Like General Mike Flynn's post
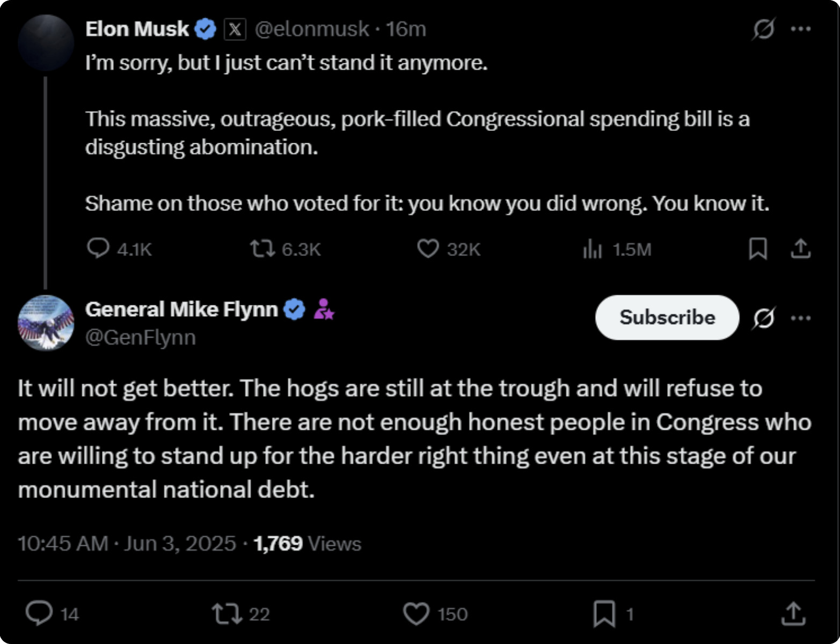This screenshot has width=840, height=644. coord(417,613)
